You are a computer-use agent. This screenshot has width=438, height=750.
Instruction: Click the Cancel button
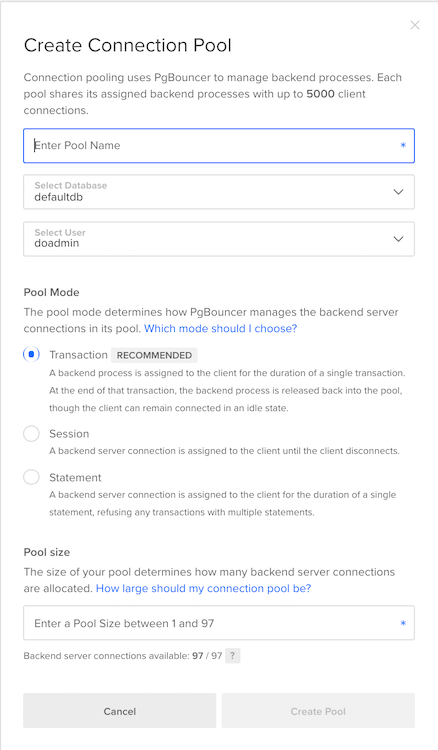point(120,711)
